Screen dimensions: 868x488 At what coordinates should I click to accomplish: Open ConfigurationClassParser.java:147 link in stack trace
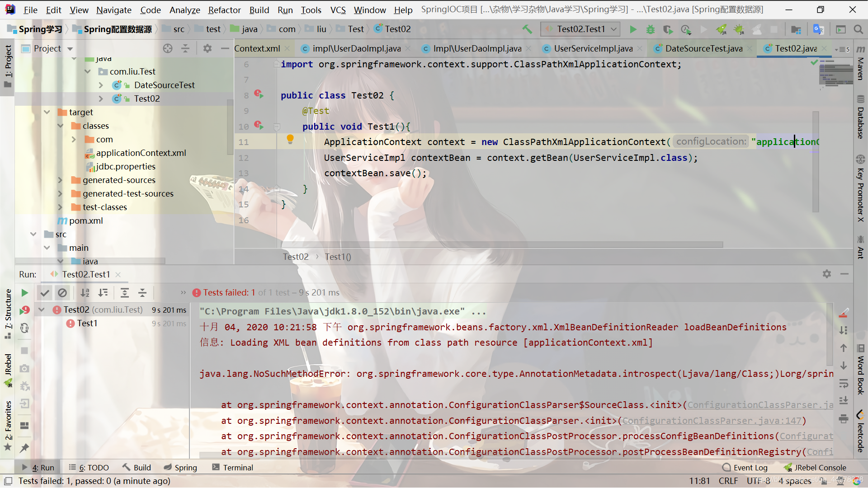point(712,421)
